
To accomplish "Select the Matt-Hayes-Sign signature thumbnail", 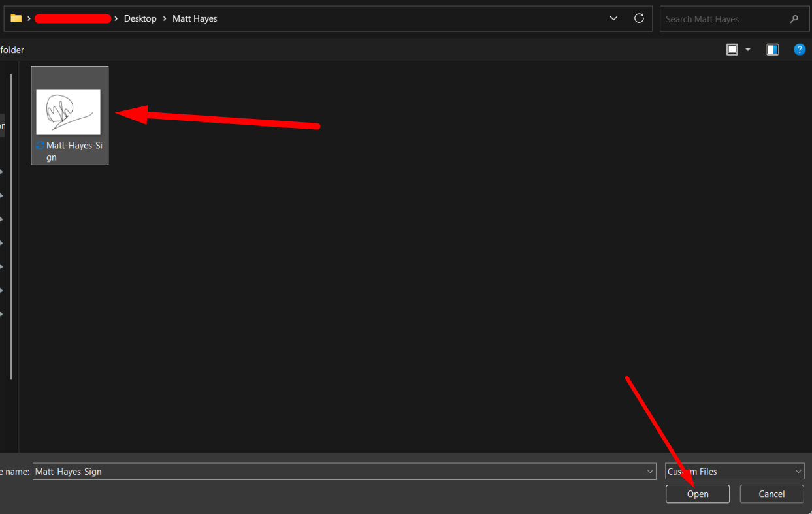I will tap(69, 112).
